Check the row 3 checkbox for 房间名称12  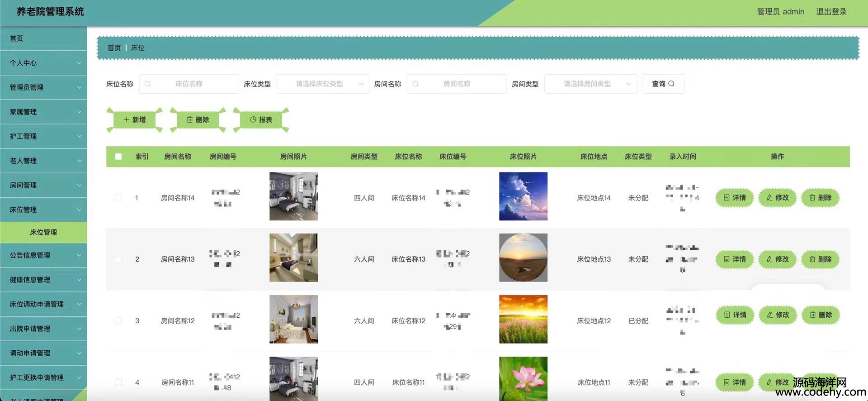point(118,321)
